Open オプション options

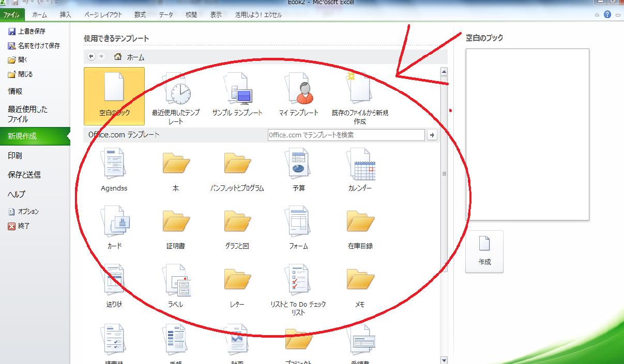point(23,212)
